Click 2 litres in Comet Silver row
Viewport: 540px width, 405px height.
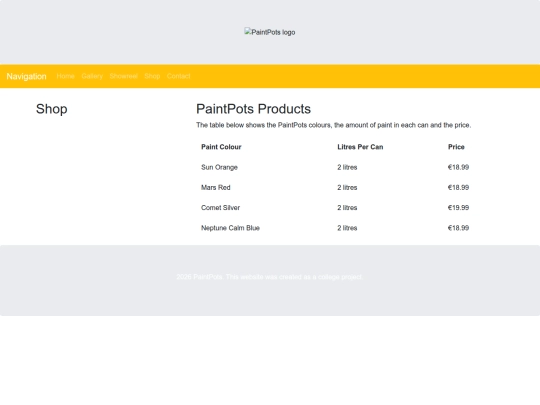pyautogui.click(x=347, y=208)
